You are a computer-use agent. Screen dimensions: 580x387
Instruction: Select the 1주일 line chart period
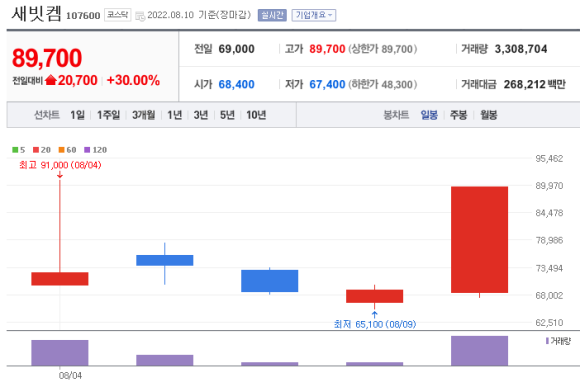(108, 115)
